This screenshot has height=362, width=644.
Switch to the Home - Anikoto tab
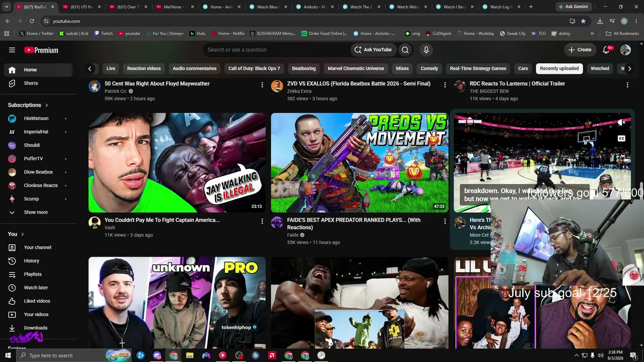point(220,7)
